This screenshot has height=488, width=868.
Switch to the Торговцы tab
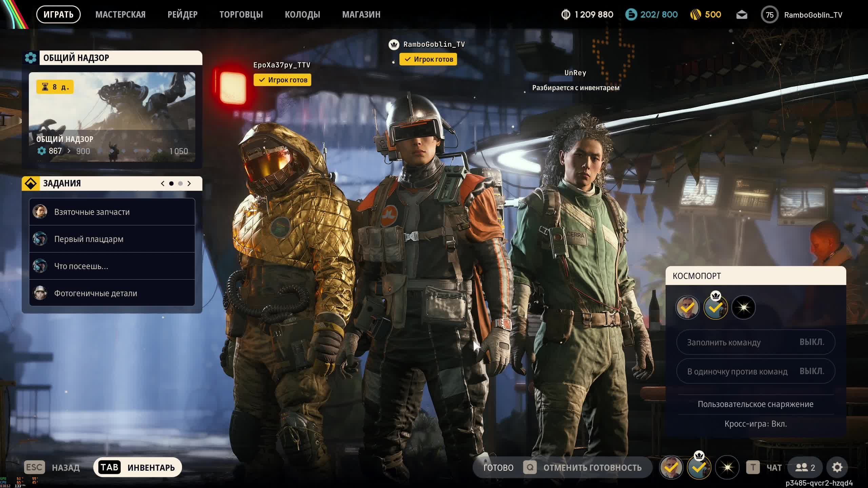coord(241,15)
